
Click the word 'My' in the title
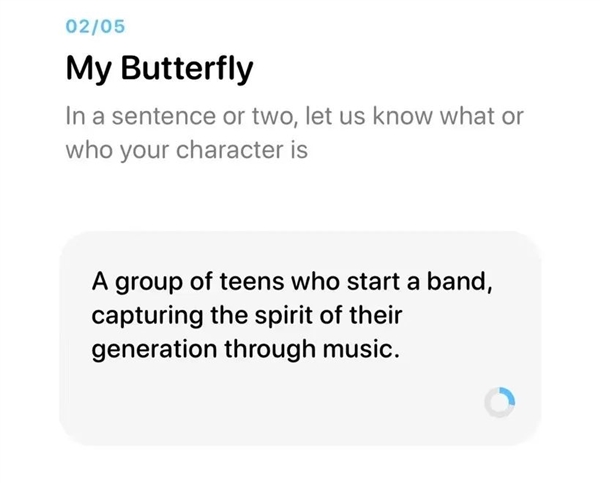point(84,69)
